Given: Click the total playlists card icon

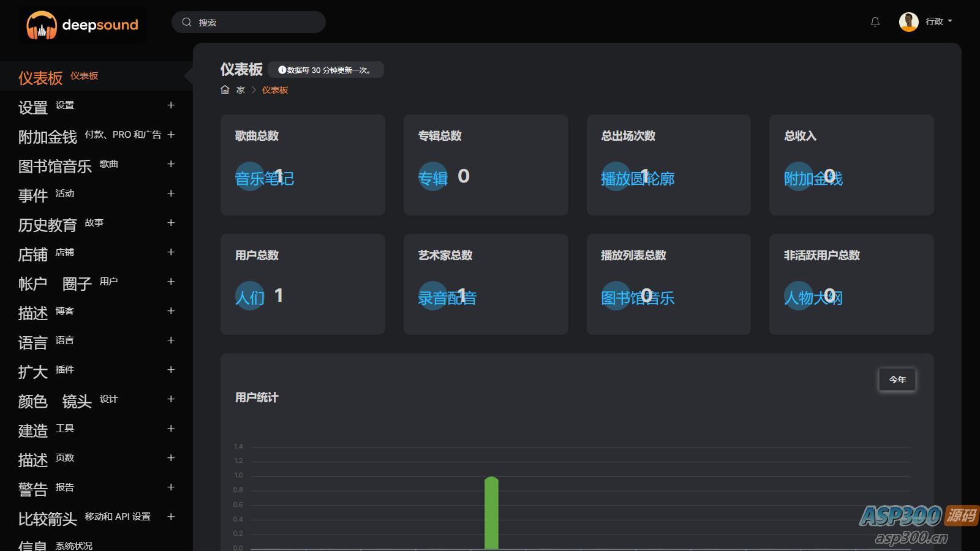Looking at the screenshot, I should coord(616,296).
